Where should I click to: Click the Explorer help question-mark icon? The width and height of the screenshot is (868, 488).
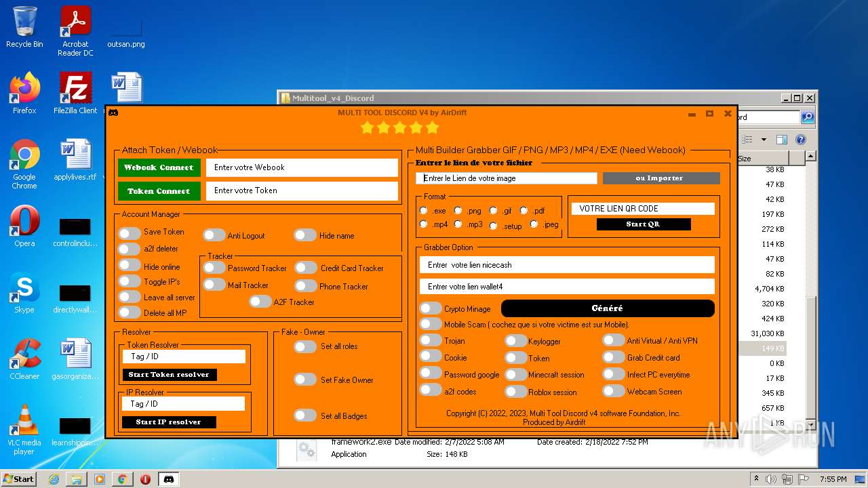[800, 140]
